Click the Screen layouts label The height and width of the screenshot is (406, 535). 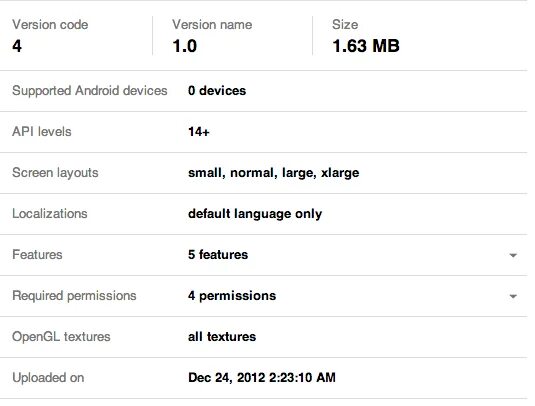[x=55, y=173]
